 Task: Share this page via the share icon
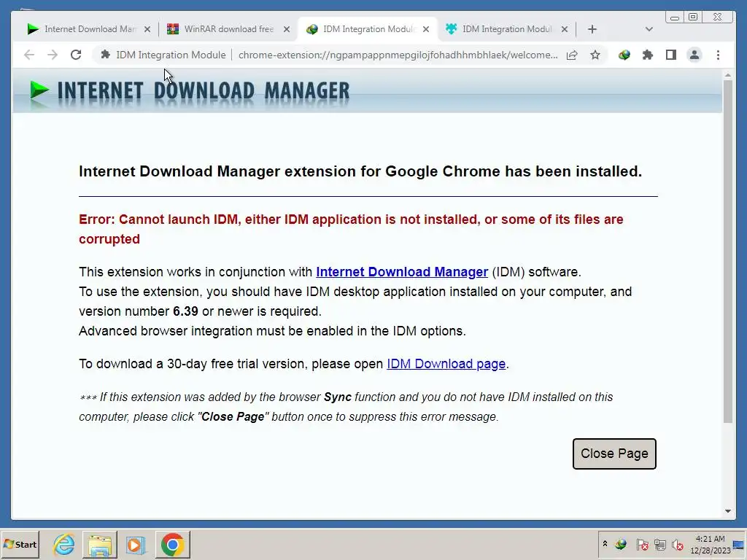[572, 55]
